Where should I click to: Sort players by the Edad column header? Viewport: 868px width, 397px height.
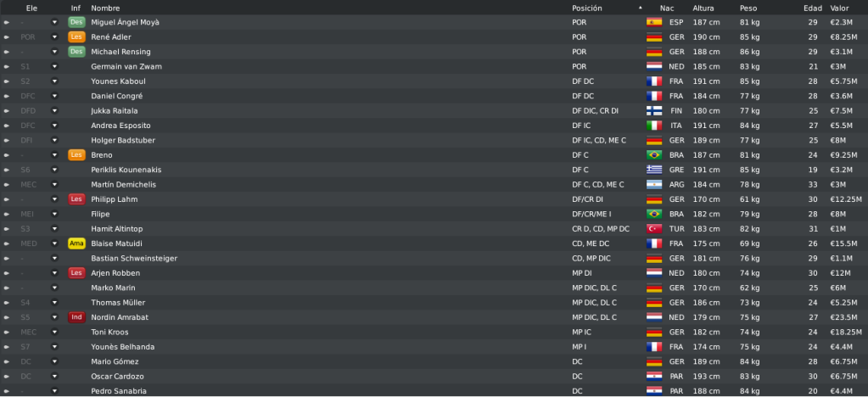[x=813, y=8]
